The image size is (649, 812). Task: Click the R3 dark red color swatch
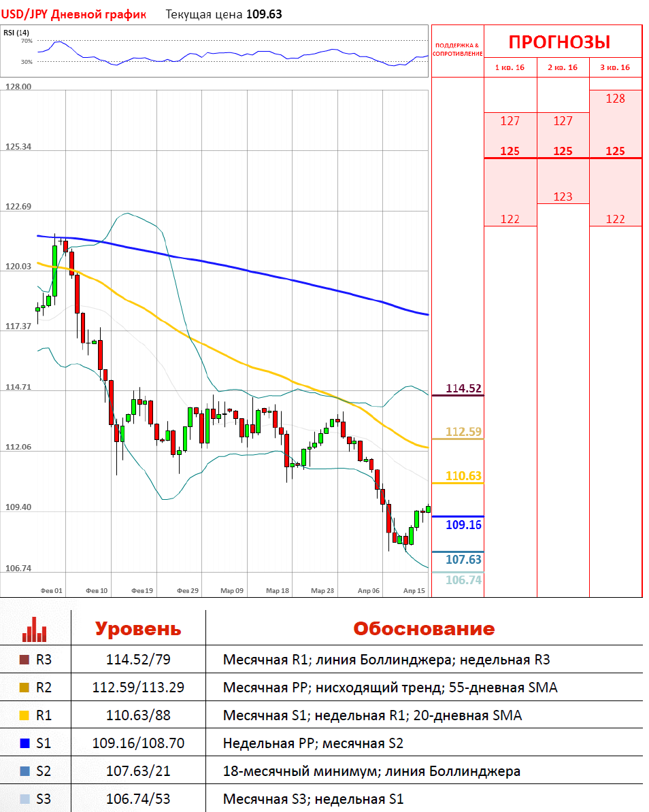24,660
